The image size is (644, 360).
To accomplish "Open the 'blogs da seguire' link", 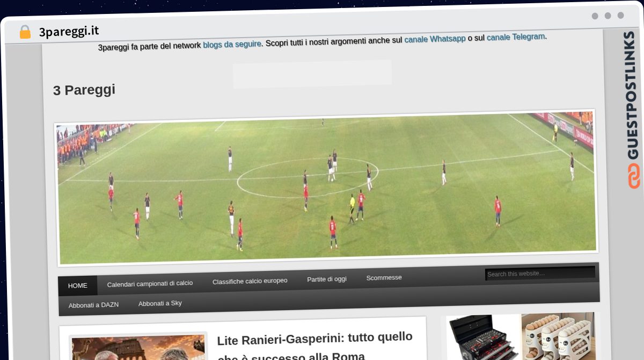I will [232, 45].
